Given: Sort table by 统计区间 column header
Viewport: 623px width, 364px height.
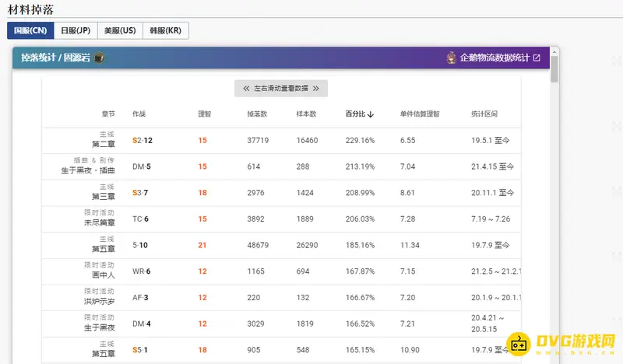Looking at the screenshot, I should (x=484, y=114).
